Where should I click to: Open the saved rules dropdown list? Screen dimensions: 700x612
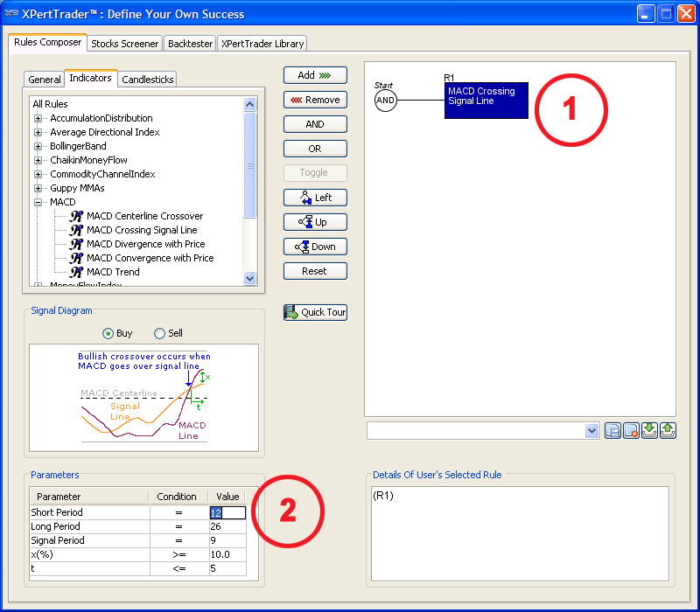coord(591,431)
